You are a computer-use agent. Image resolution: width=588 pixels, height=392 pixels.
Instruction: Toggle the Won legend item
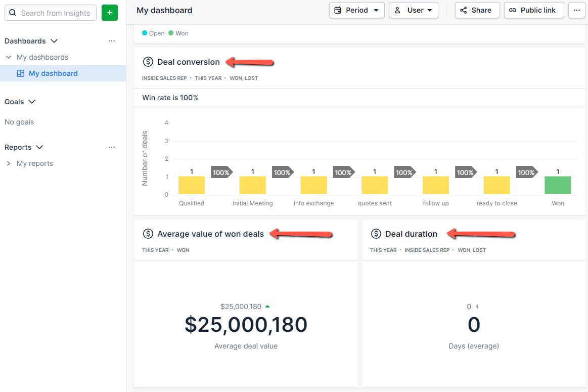tap(178, 33)
